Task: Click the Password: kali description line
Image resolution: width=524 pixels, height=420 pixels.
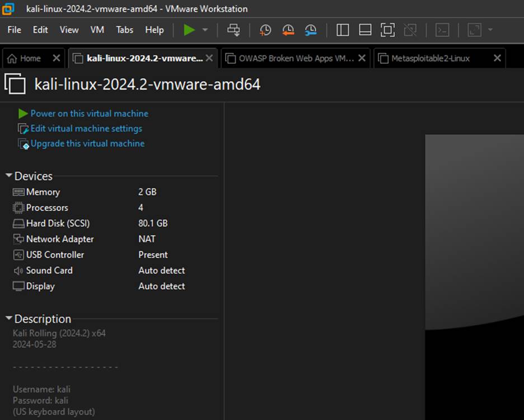Action: point(40,400)
